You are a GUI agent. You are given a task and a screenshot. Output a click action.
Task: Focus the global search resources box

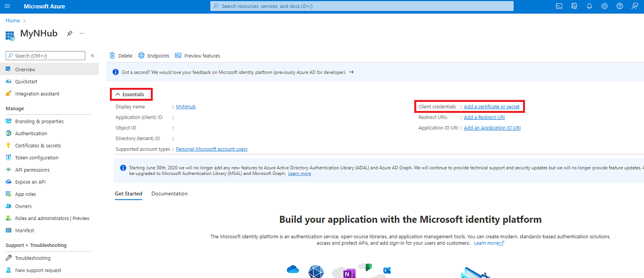pyautogui.click(x=362, y=6)
